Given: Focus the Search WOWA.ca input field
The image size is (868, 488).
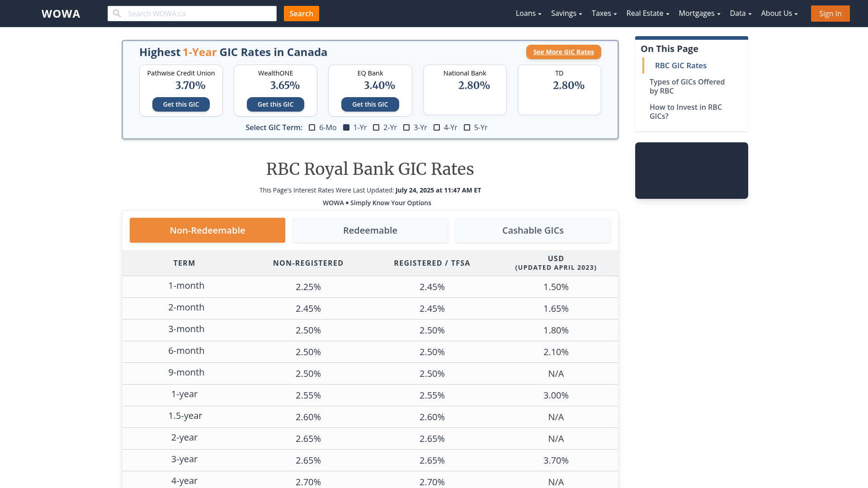Looking at the screenshot, I should pyautogui.click(x=192, y=14).
